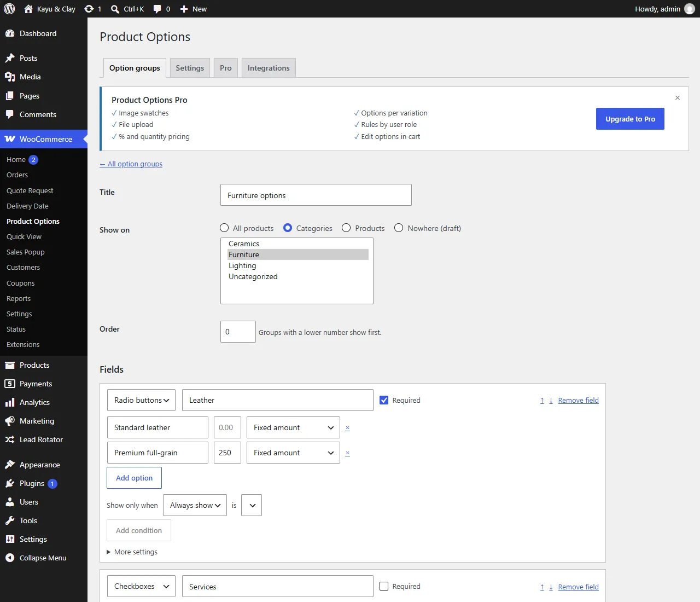Select the Nowhere (draft) radio button
The height and width of the screenshot is (602, 700).
(x=399, y=228)
